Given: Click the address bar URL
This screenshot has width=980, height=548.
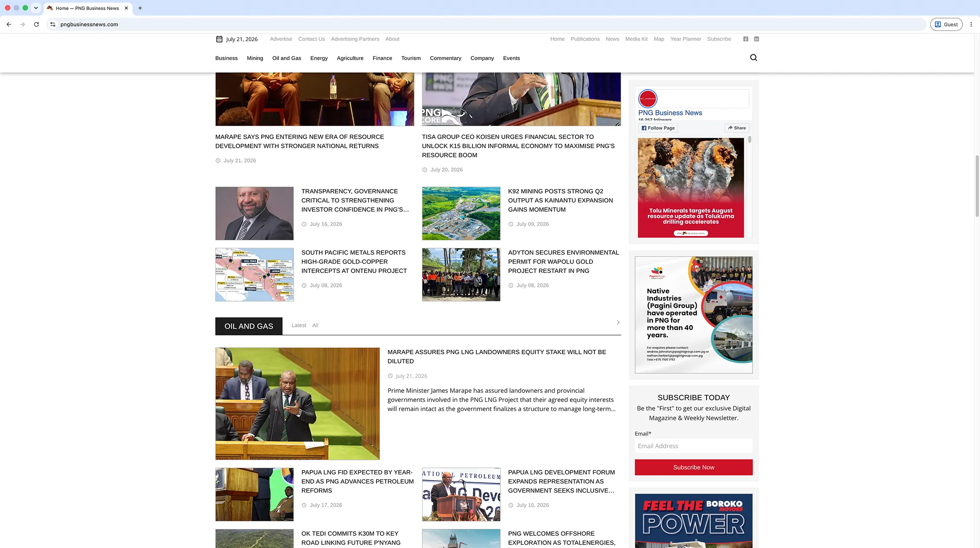Looking at the screenshot, I should (89, 24).
